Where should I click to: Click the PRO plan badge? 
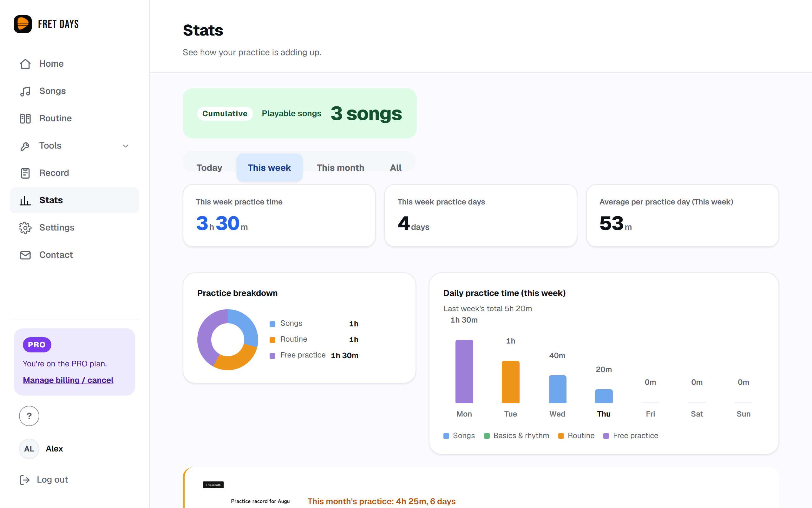(37, 345)
